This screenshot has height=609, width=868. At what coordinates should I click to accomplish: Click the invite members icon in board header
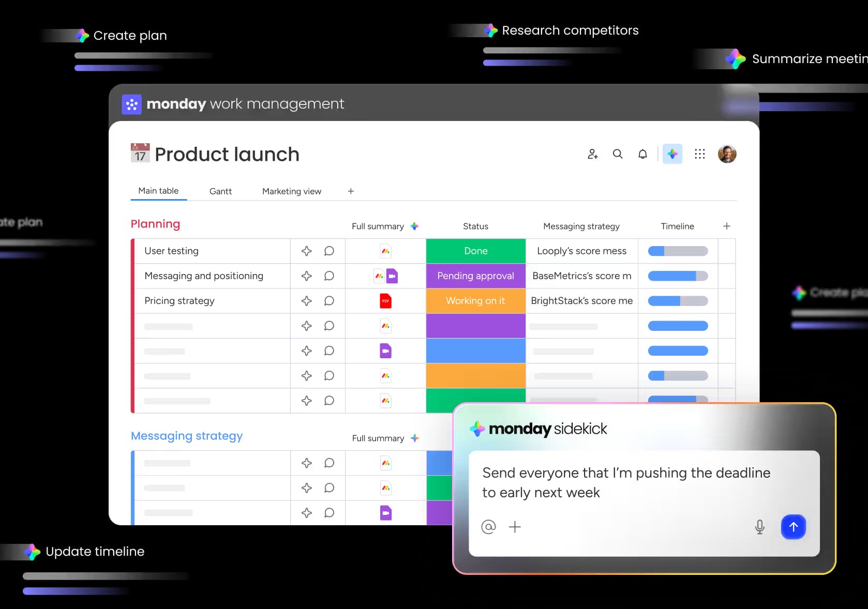point(593,154)
